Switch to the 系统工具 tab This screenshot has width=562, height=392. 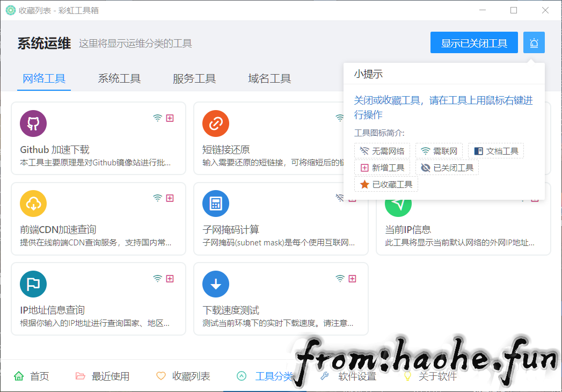(x=119, y=78)
